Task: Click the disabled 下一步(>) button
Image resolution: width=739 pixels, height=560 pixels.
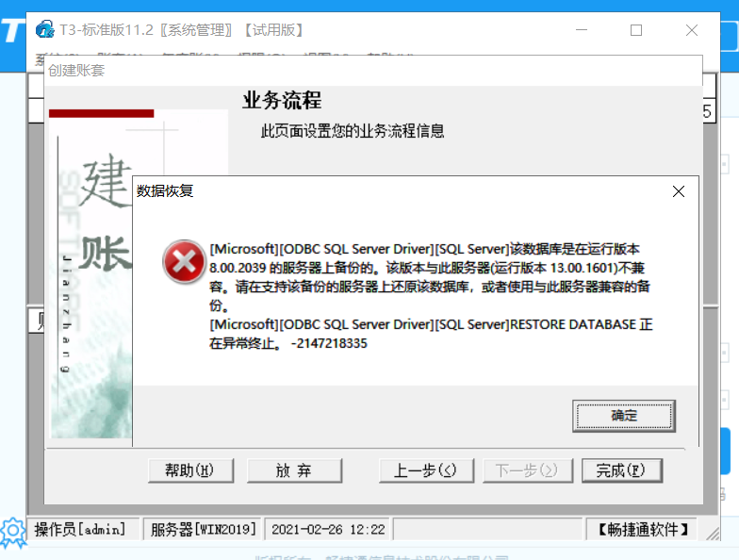Action: tap(528, 470)
